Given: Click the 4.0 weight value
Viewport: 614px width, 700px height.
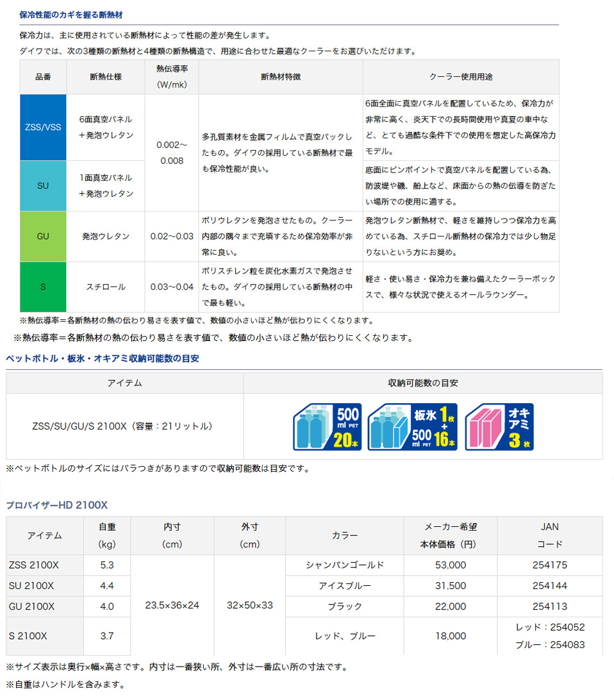Looking at the screenshot, I should pos(107,606).
